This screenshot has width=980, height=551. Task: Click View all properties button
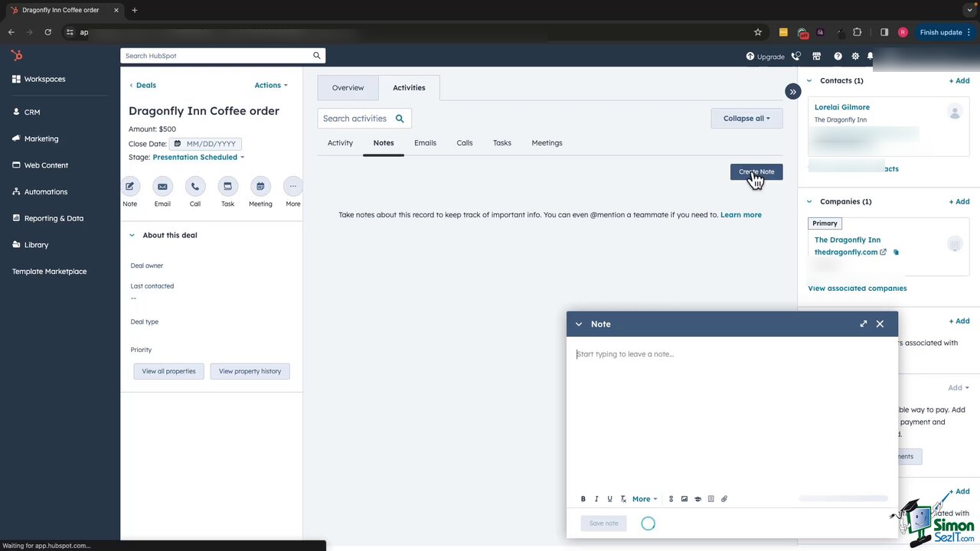168,371
